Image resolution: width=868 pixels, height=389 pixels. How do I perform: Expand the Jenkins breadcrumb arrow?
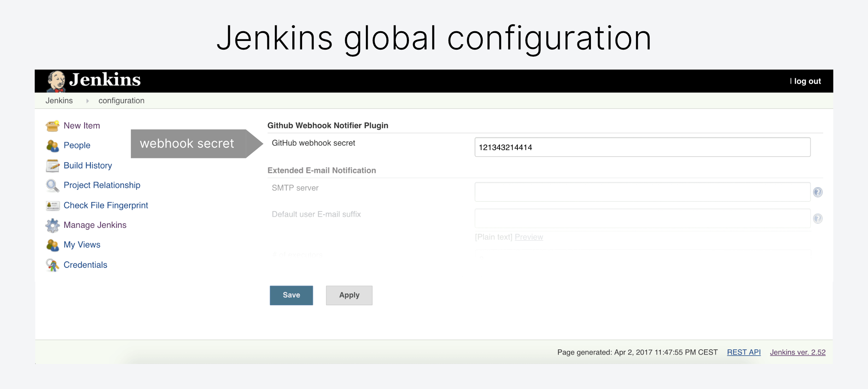pyautogui.click(x=87, y=101)
